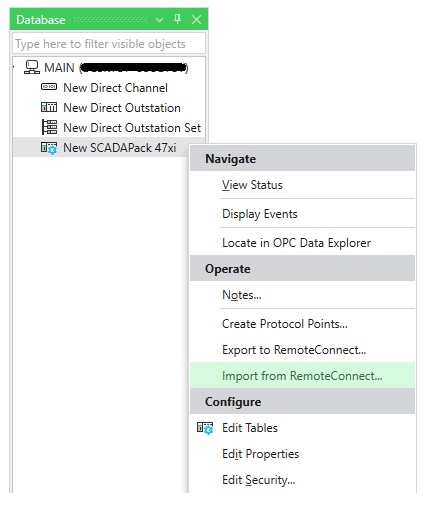Select Import from RemoteConnect menu entry
This screenshot has width=428, height=507.
[302, 376]
